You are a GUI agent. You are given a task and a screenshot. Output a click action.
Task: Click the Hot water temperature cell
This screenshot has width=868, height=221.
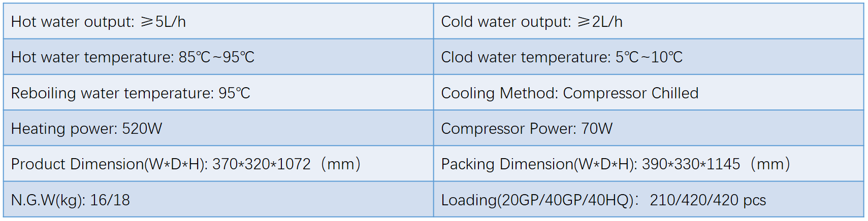point(218,57)
